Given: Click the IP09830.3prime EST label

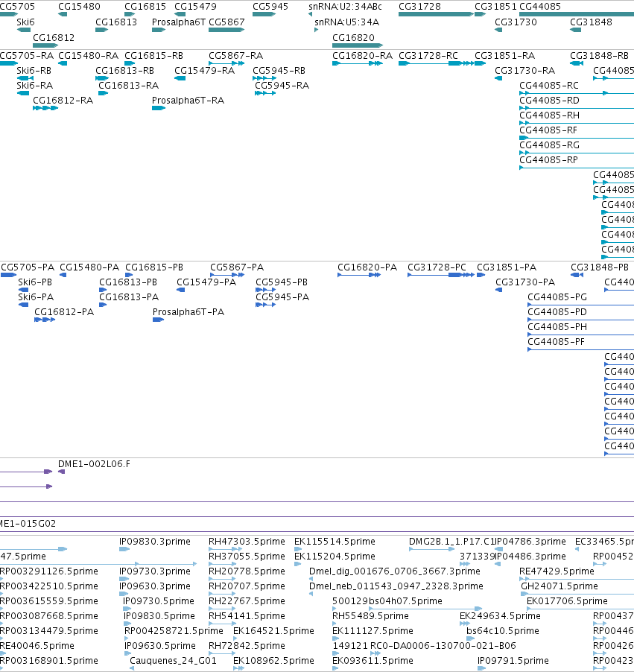Looking at the screenshot, I should click(x=155, y=542).
